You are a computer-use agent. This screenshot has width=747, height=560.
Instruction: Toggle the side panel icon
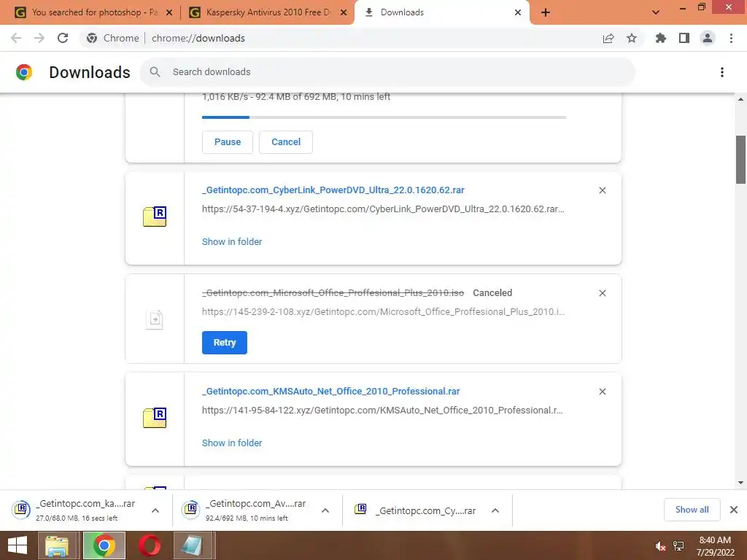click(x=684, y=38)
